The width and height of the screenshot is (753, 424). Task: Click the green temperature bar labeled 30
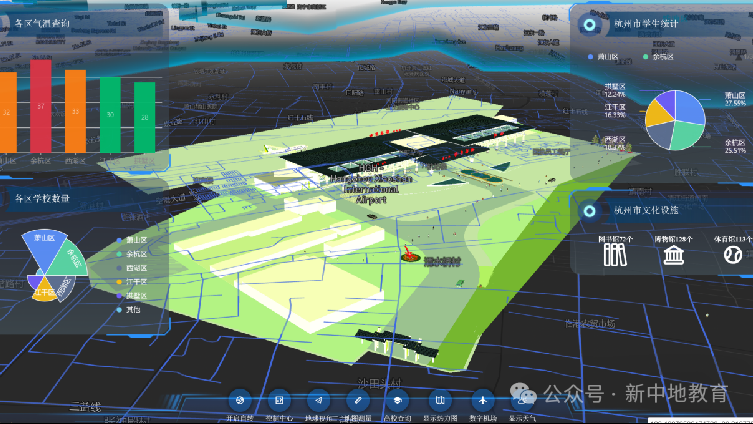pyautogui.click(x=110, y=115)
